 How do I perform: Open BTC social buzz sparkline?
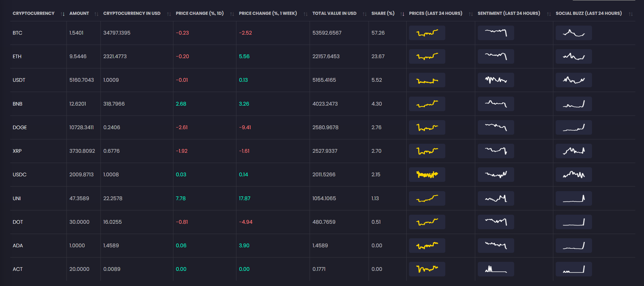pyautogui.click(x=574, y=33)
